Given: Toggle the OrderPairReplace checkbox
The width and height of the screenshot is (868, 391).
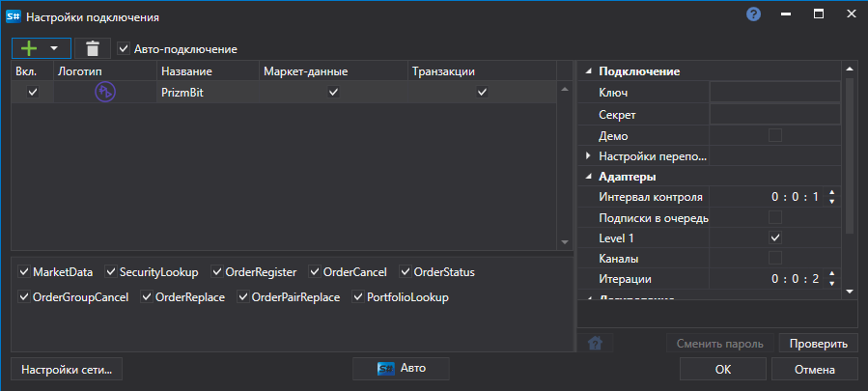Looking at the screenshot, I should pyautogui.click(x=243, y=296).
